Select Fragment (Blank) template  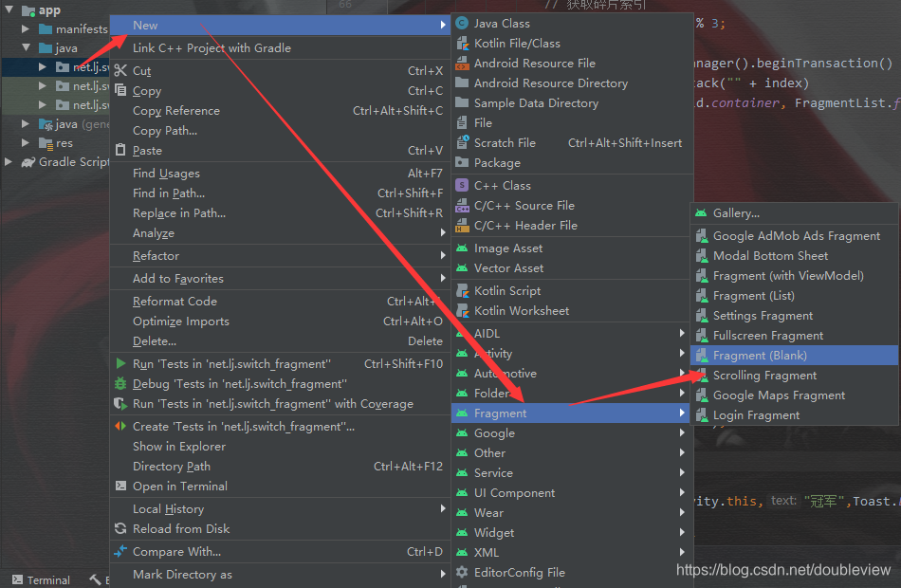(794, 356)
